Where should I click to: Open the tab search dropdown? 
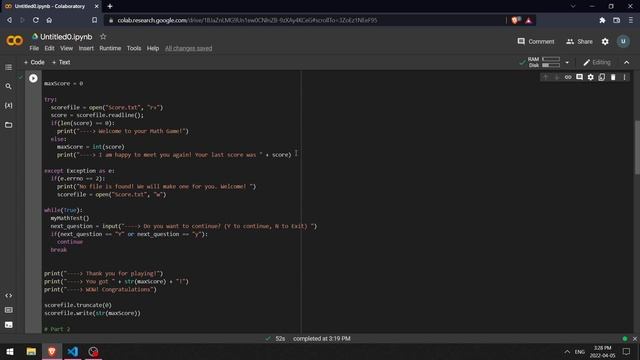(x=573, y=6)
